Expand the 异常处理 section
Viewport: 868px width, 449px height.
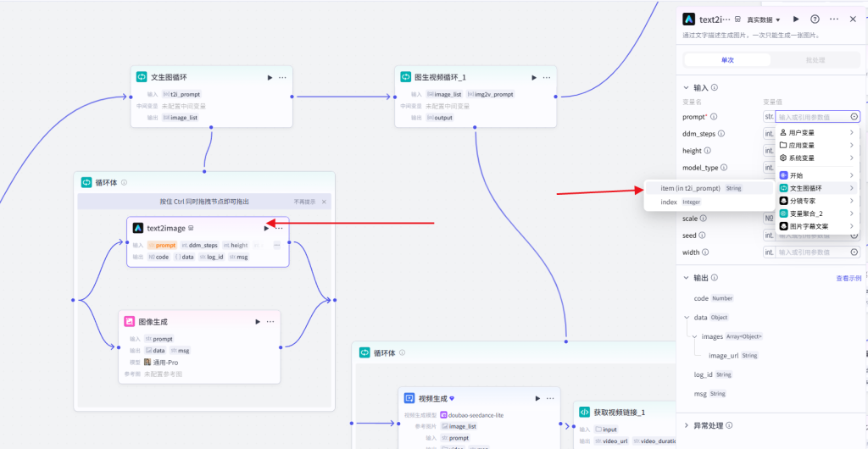tap(687, 425)
